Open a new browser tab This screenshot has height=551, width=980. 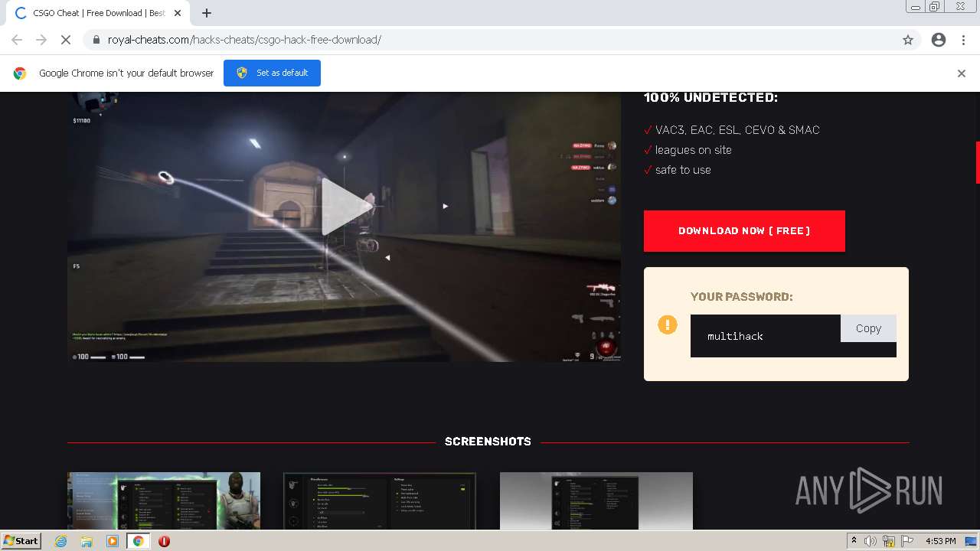pyautogui.click(x=207, y=13)
